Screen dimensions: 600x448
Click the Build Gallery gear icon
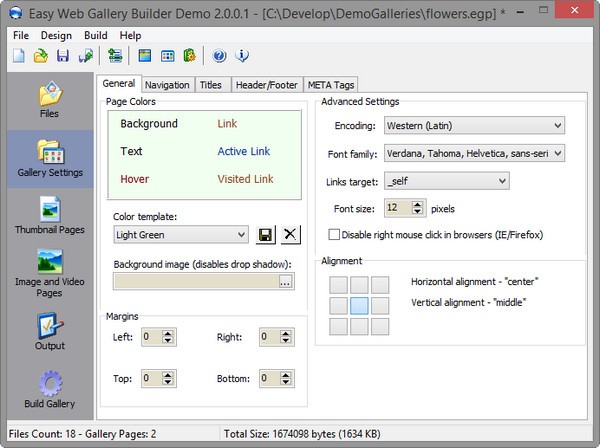coord(49,390)
